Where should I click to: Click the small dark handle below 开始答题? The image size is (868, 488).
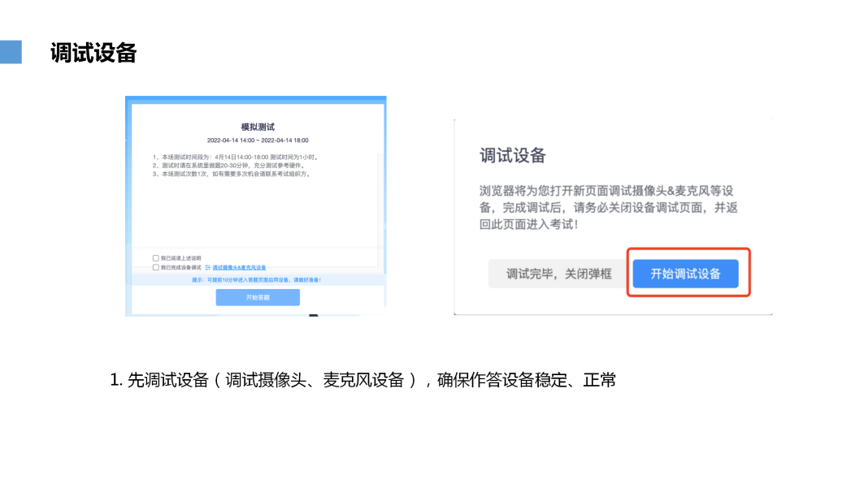[x=314, y=315]
